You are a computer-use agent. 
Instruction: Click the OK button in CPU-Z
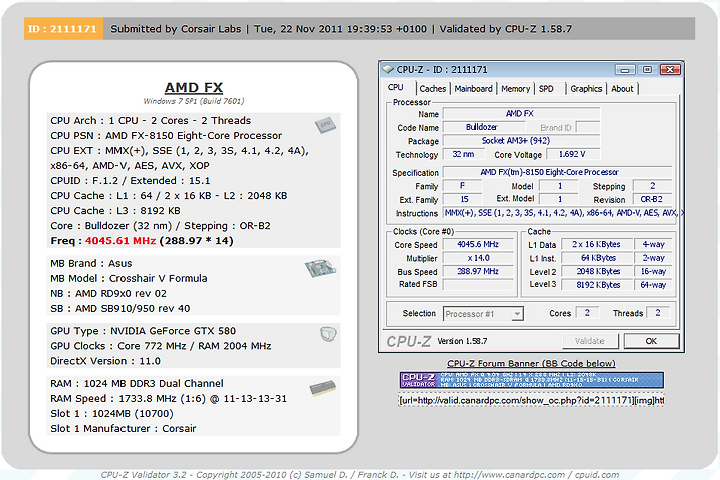coord(651,341)
